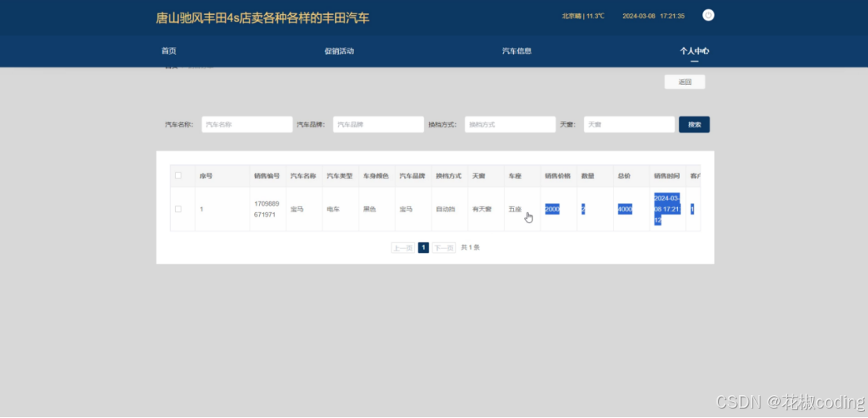Open the 个人中心 nav item
This screenshot has height=418, width=868.
[695, 51]
